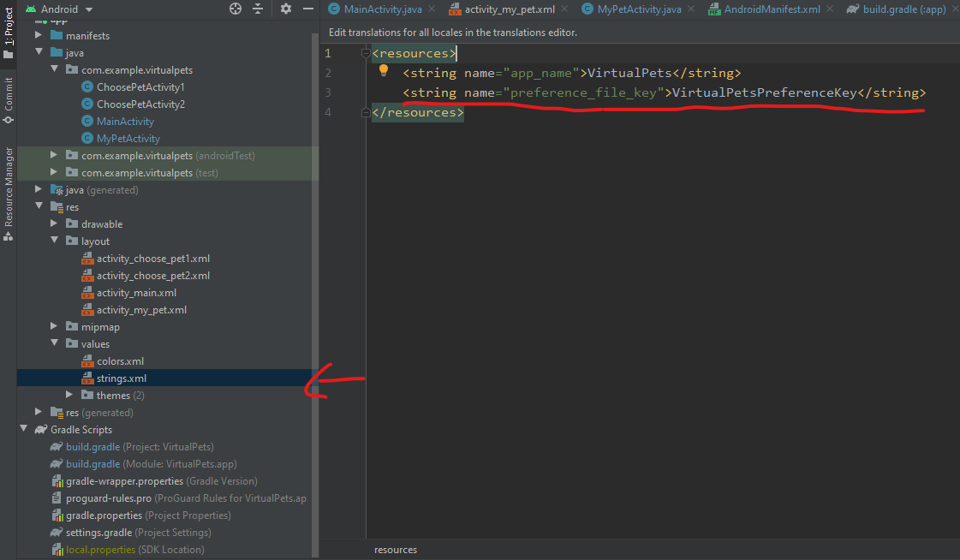Expand the manifests folder
The height and width of the screenshot is (560, 960).
(x=39, y=36)
